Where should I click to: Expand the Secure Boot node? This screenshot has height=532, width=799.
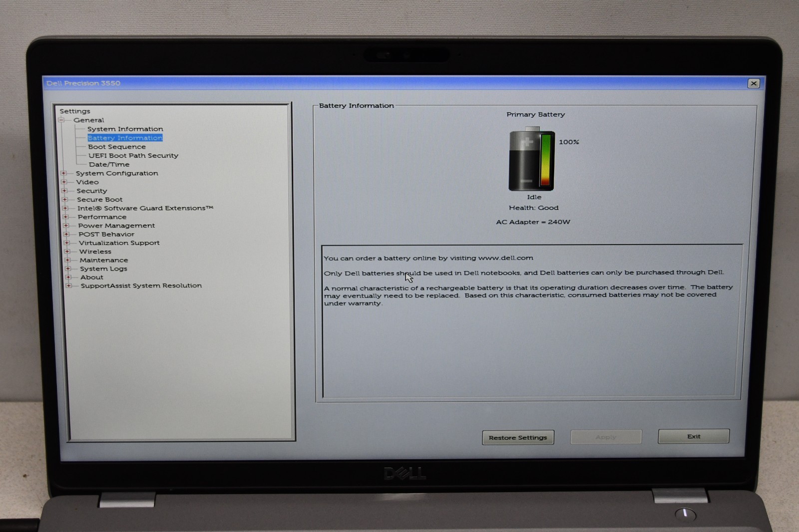(65, 200)
